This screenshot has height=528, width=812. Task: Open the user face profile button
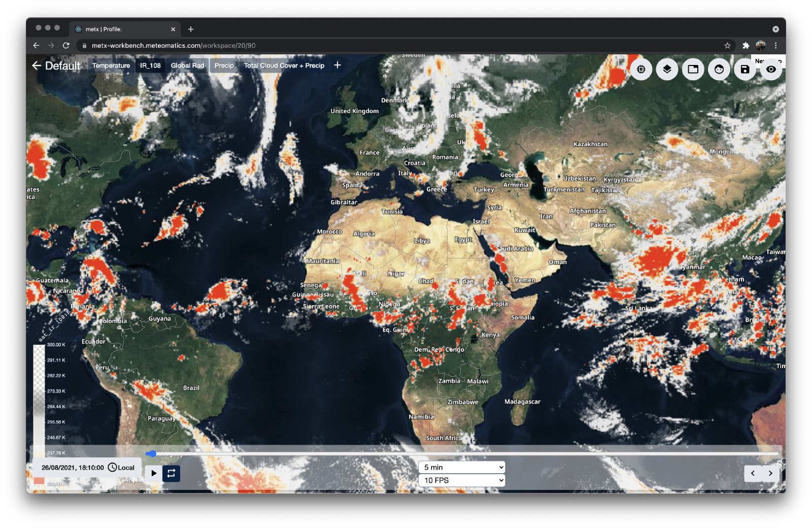pos(719,69)
